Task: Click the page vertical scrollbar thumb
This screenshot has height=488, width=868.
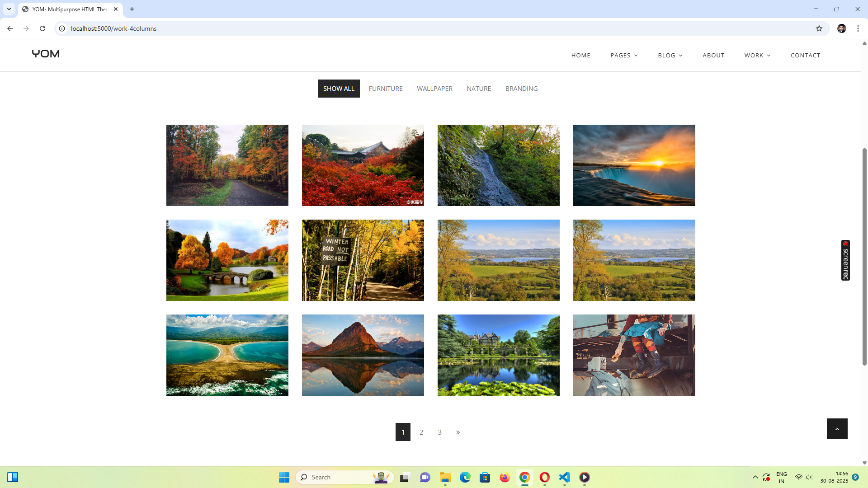Action: 864,257
